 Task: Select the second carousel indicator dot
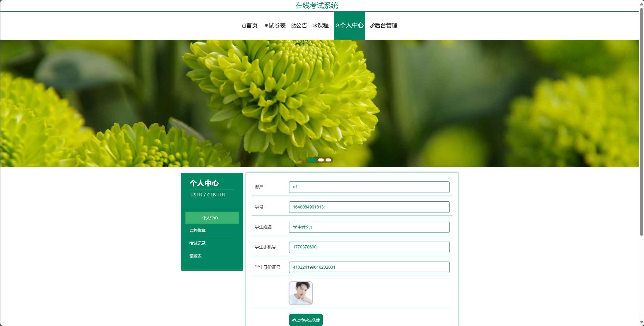pos(321,160)
